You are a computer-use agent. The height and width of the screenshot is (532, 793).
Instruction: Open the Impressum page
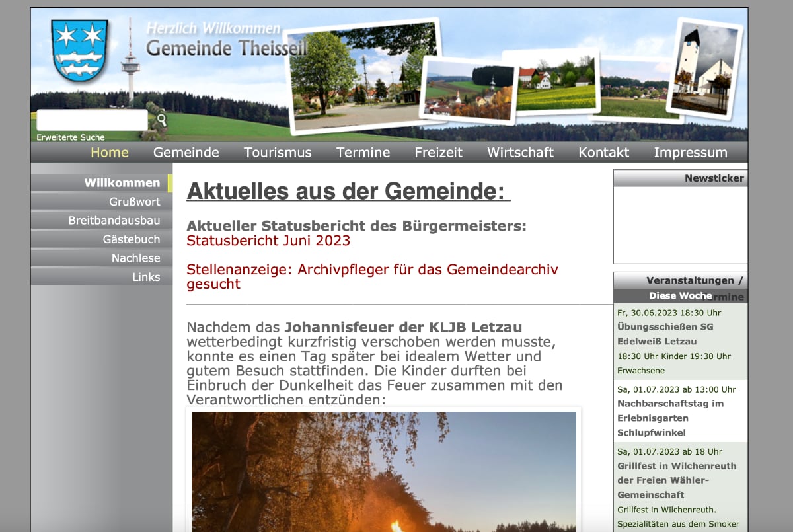coord(691,153)
